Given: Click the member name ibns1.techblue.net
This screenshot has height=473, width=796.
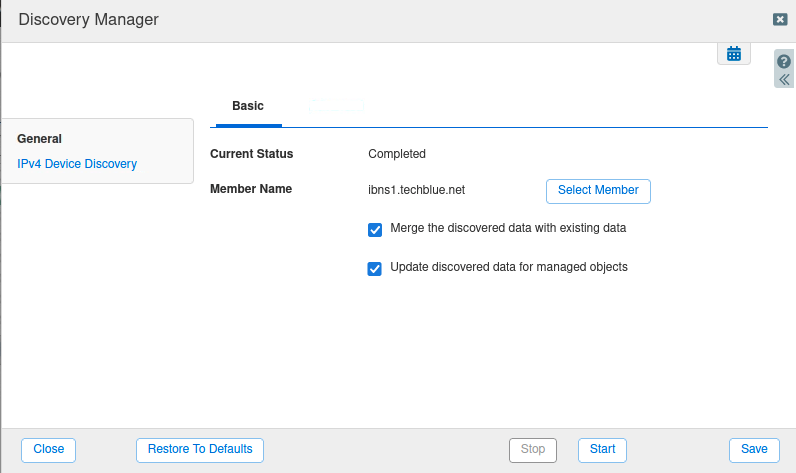Looking at the screenshot, I should click(417, 189).
